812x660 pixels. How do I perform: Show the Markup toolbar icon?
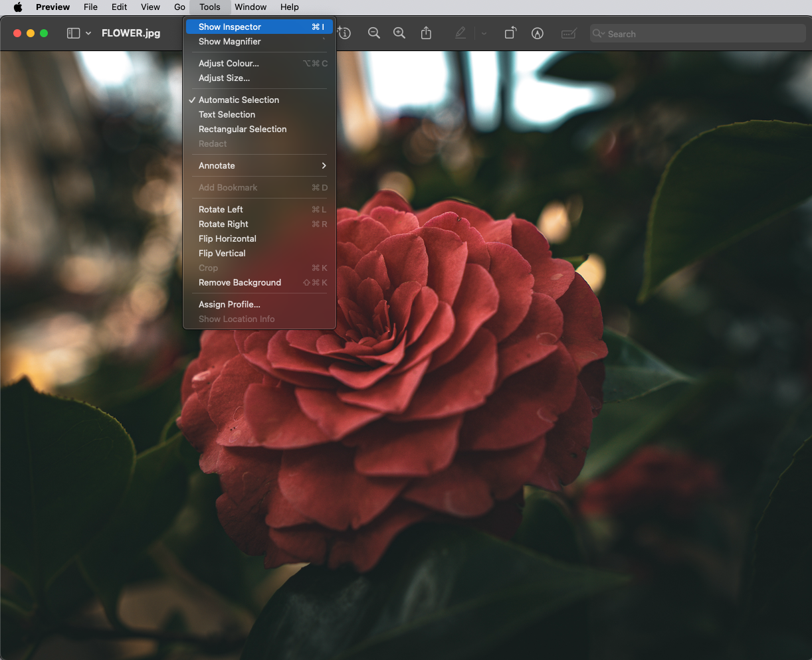tap(538, 33)
